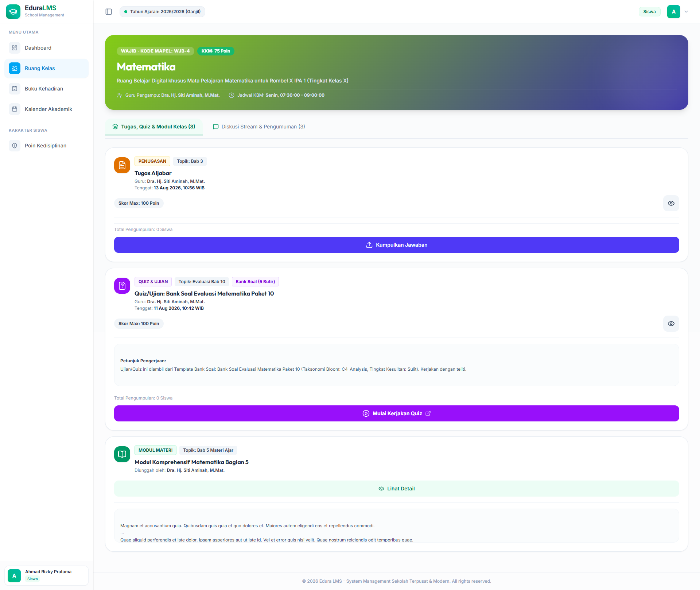This screenshot has width=700, height=590.
Task: Click the EduraLMS graduation cap logo
Action: click(13, 12)
